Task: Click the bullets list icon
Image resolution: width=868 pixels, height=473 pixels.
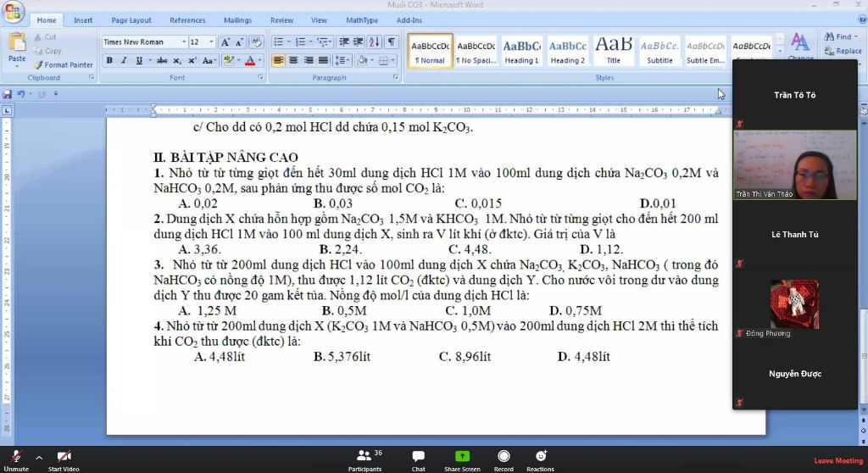Action: 278,42
